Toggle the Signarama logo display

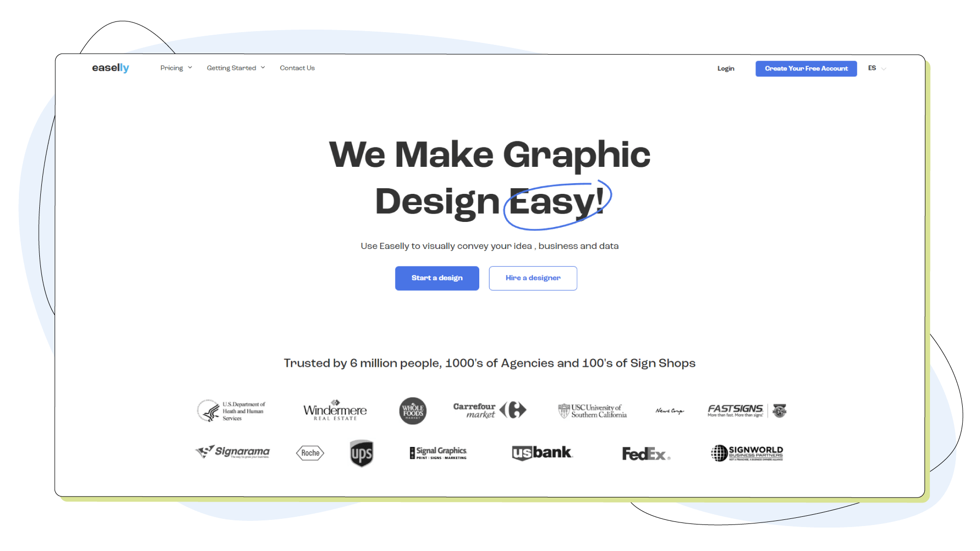(x=234, y=452)
